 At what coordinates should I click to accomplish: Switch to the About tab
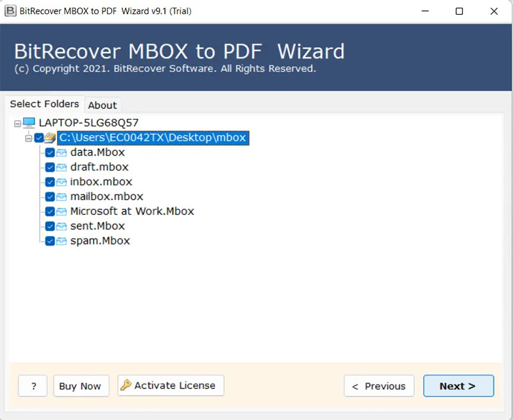click(x=103, y=105)
